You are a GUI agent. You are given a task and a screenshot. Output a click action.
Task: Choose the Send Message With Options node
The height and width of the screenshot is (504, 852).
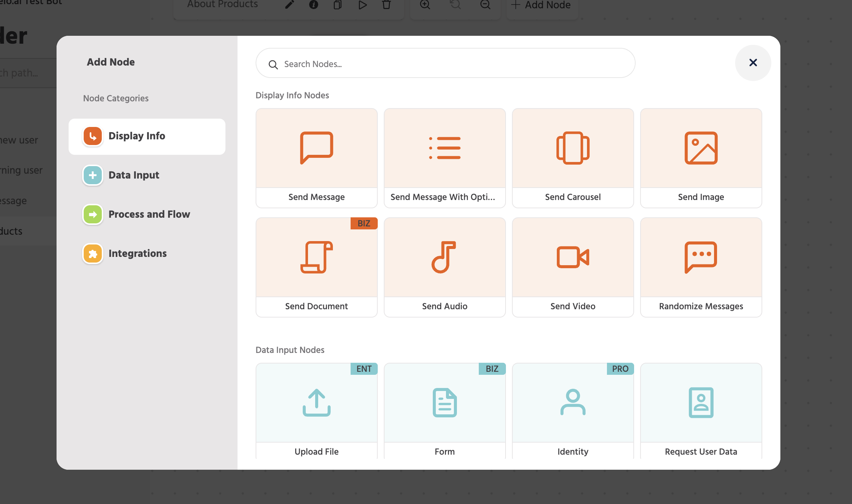click(x=444, y=158)
